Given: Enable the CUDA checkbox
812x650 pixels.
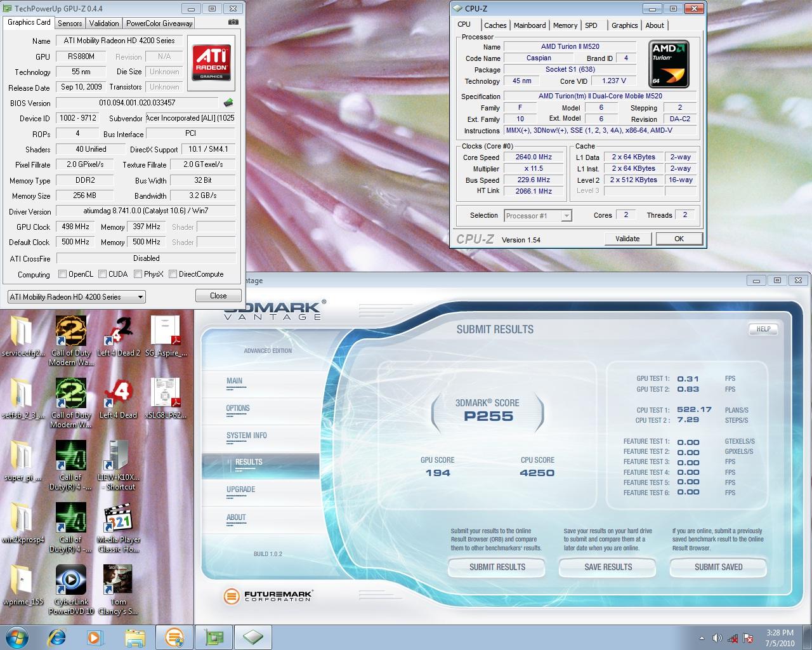Looking at the screenshot, I should pyautogui.click(x=102, y=274).
